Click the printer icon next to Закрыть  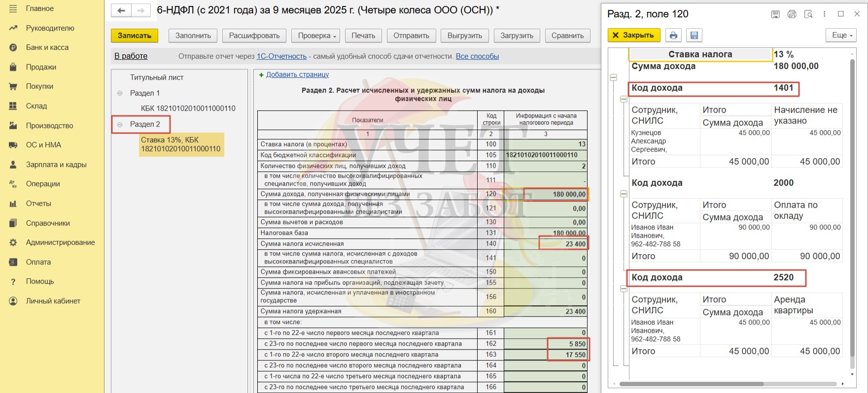point(673,35)
